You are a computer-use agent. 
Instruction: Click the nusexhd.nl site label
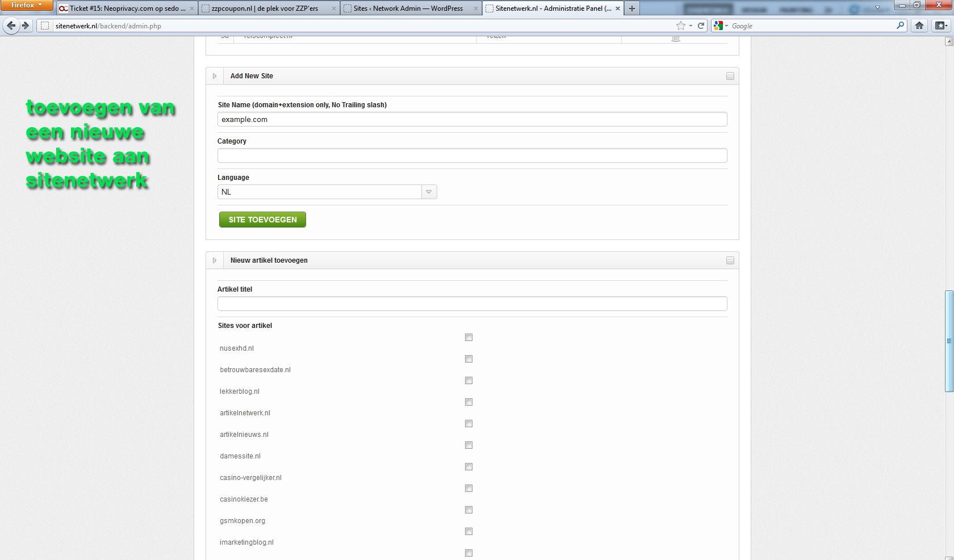click(237, 348)
